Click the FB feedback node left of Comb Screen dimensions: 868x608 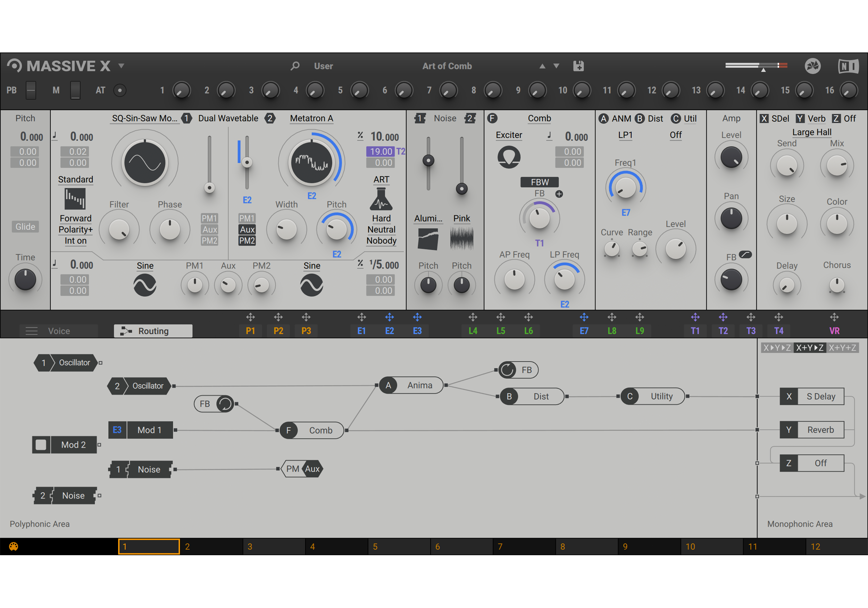[x=214, y=404]
